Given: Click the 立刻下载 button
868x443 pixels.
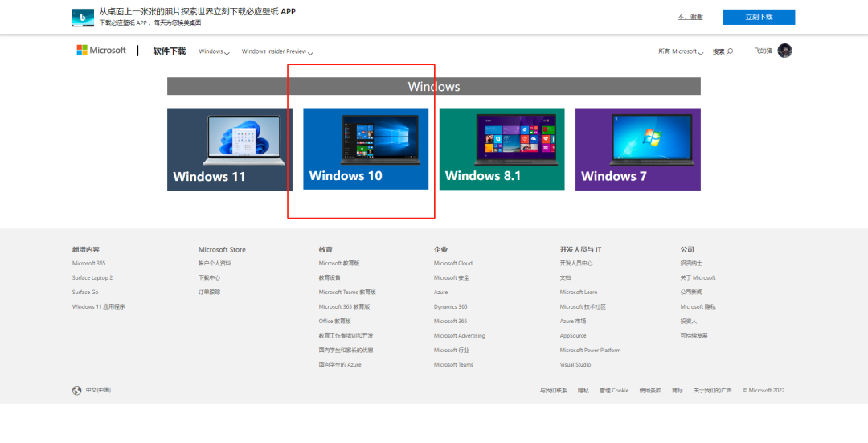Looking at the screenshot, I should (759, 17).
